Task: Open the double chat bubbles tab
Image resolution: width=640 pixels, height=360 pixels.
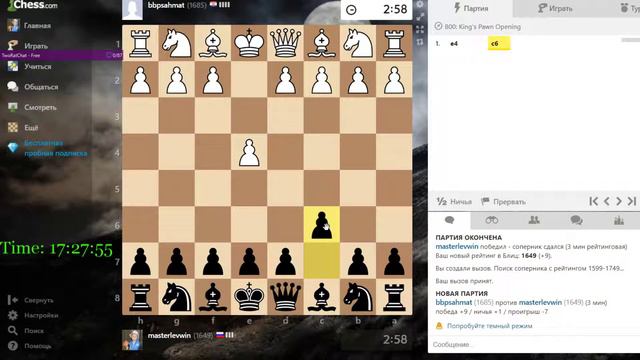Action: coord(576,220)
